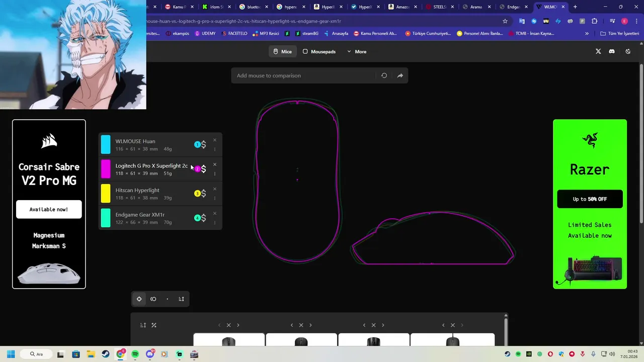Screen dimensions: 644x362
Task: Expand the More navigation dropdown
Action: click(357, 51)
